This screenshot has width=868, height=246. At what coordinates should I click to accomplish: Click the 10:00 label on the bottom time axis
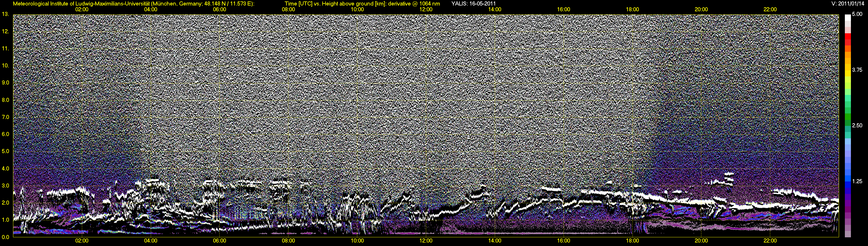coord(357,241)
